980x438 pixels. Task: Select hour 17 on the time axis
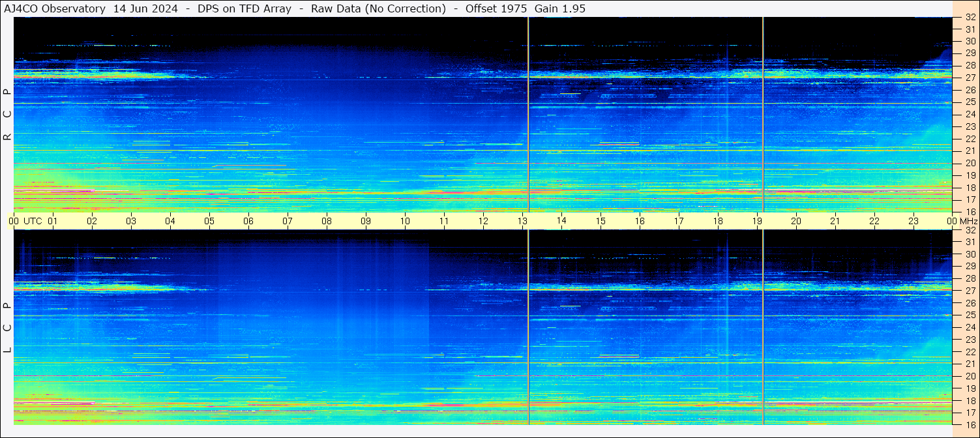tap(679, 221)
